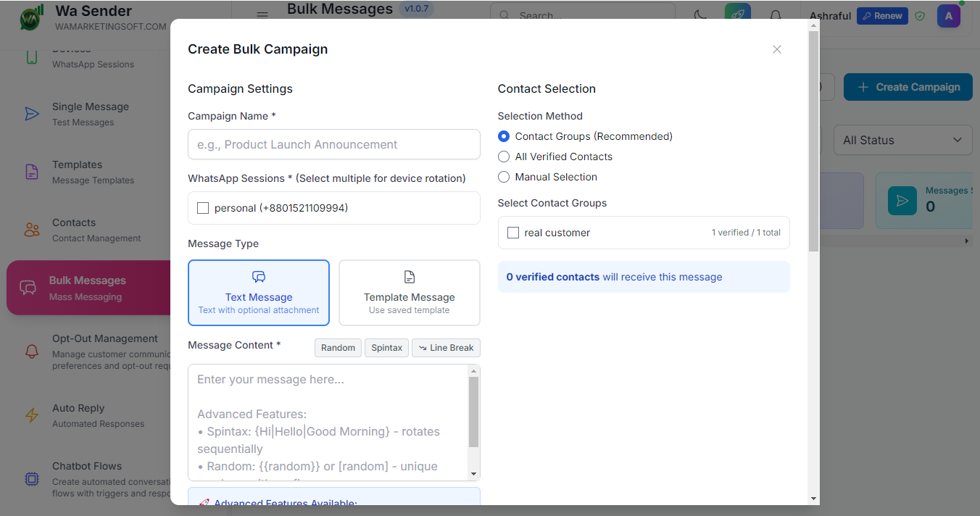980x516 pixels.
Task: Click the Devices phone icon
Action: click(x=31, y=56)
